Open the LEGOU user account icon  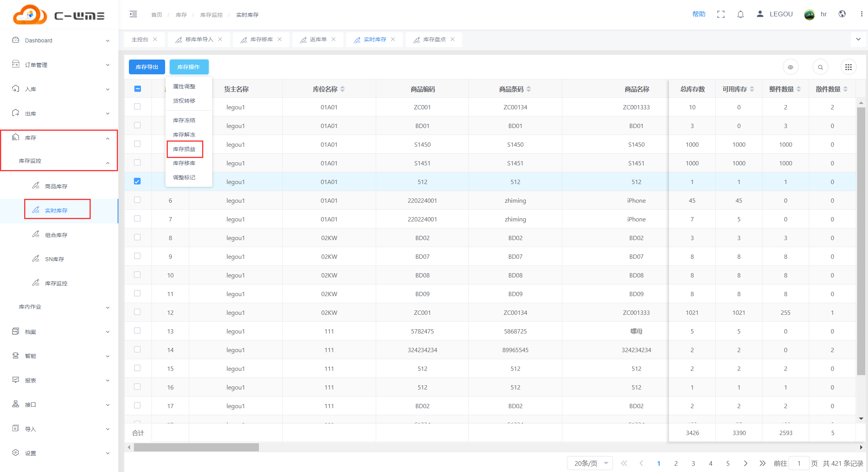760,14
